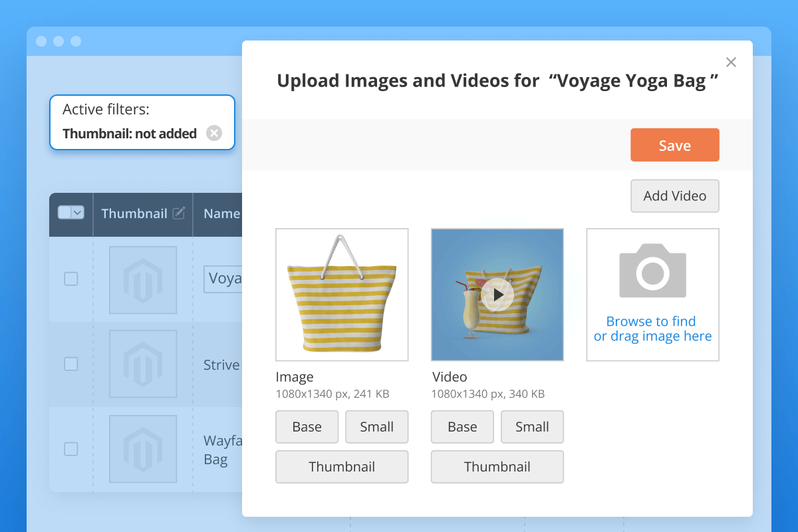
Task: Click the Save button
Action: coord(674,144)
